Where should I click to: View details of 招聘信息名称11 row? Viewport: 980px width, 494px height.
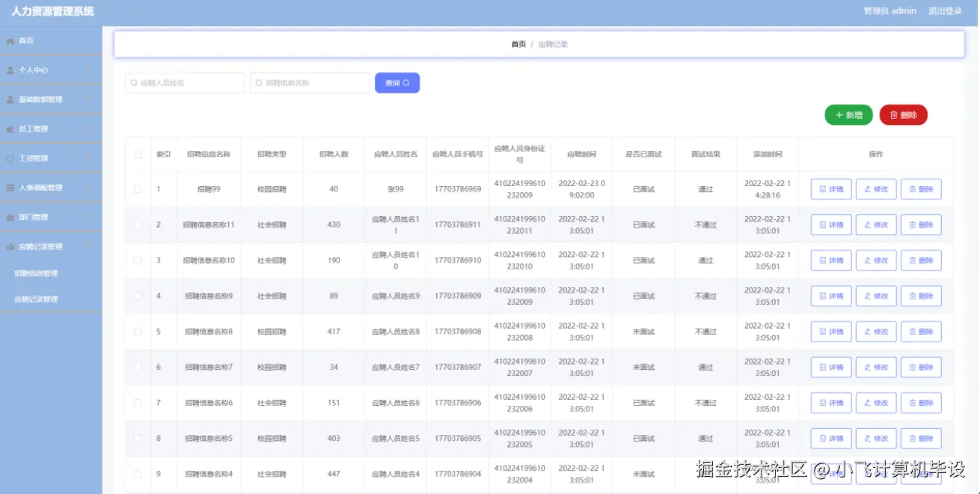pyautogui.click(x=831, y=225)
